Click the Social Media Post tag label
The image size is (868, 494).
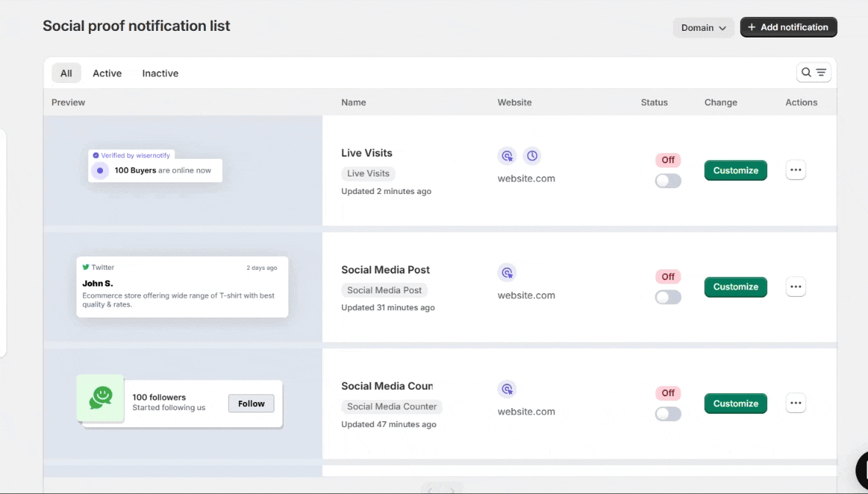(x=384, y=290)
